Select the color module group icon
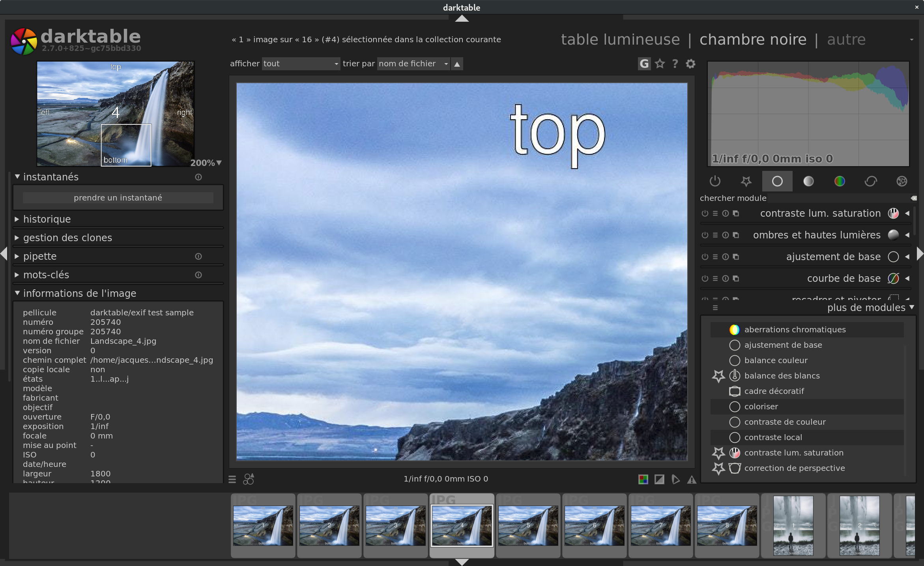Image resolution: width=924 pixels, height=566 pixels. 839,181
